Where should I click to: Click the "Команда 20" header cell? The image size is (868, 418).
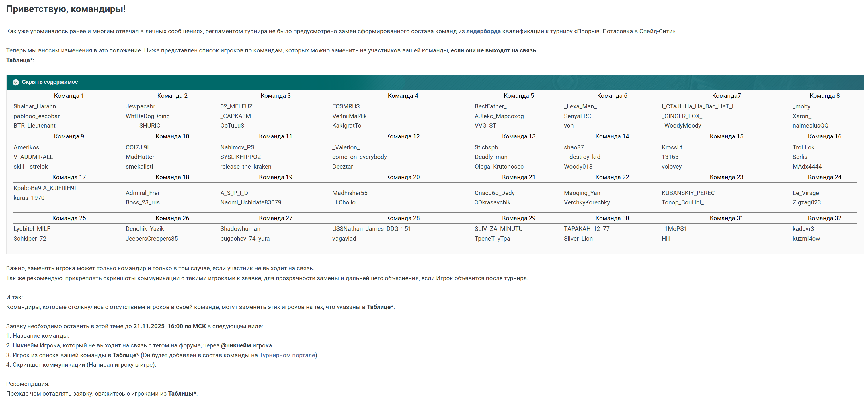(x=402, y=177)
